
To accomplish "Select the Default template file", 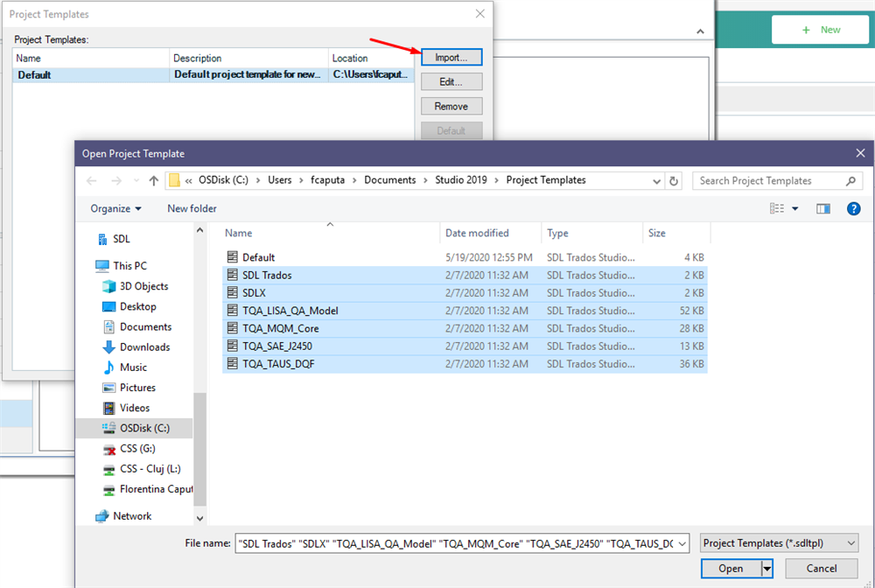I will [x=465, y=257].
